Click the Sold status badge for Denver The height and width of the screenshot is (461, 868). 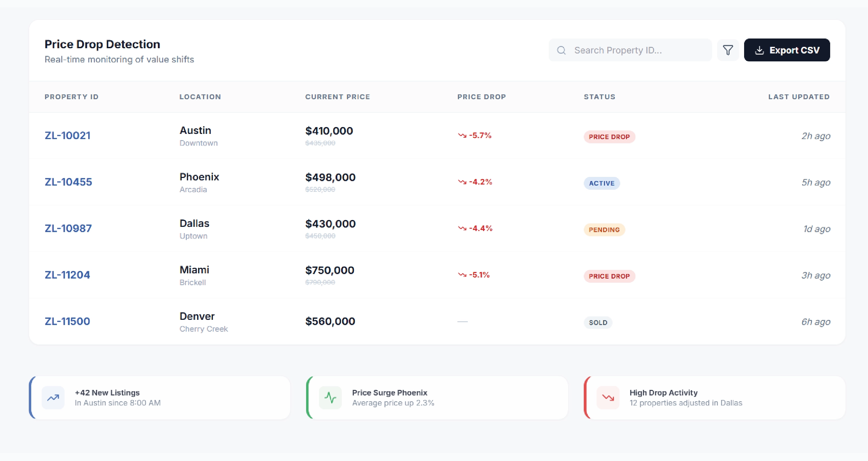point(598,323)
